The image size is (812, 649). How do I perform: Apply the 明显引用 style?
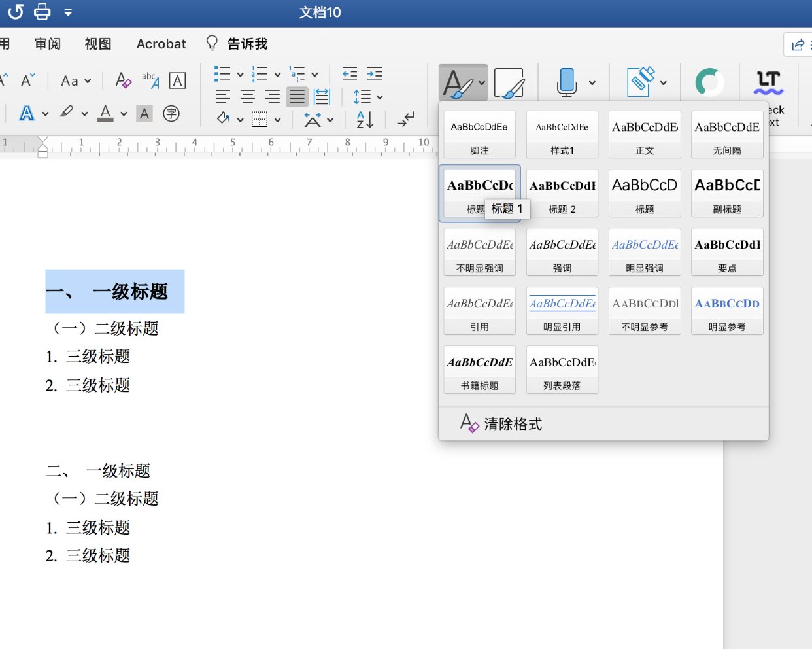click(562, 311)
